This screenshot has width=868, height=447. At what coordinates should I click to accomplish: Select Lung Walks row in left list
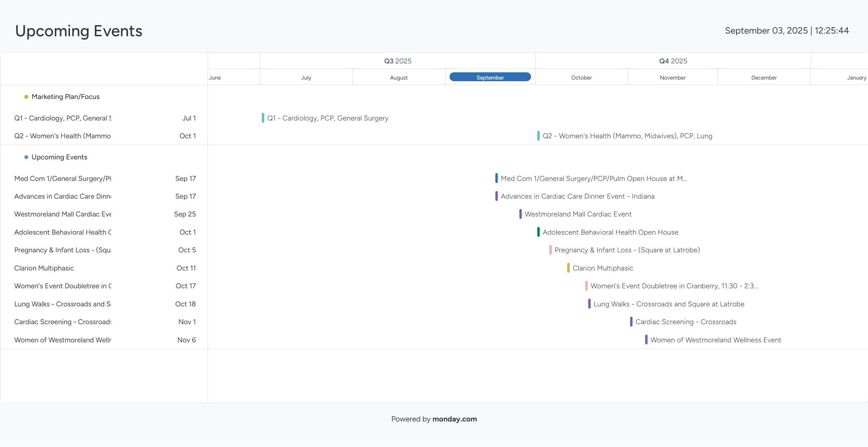(x=63, y=304)
